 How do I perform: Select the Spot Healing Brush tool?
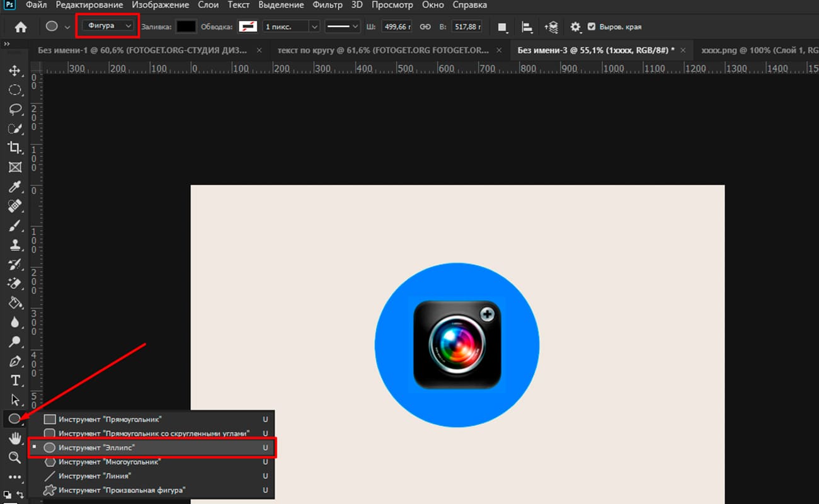[x=14, y=206]
